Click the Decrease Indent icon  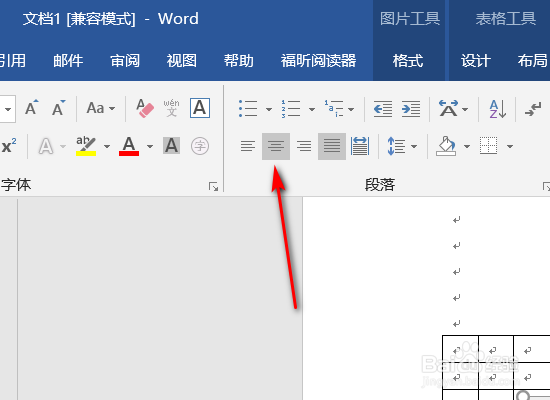coord(383,109)
